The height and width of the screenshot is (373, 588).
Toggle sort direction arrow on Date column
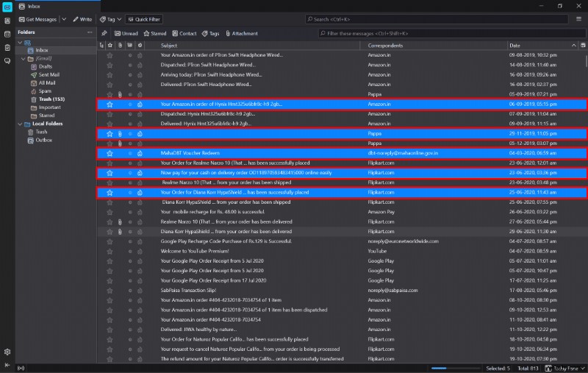coord(574,46)
